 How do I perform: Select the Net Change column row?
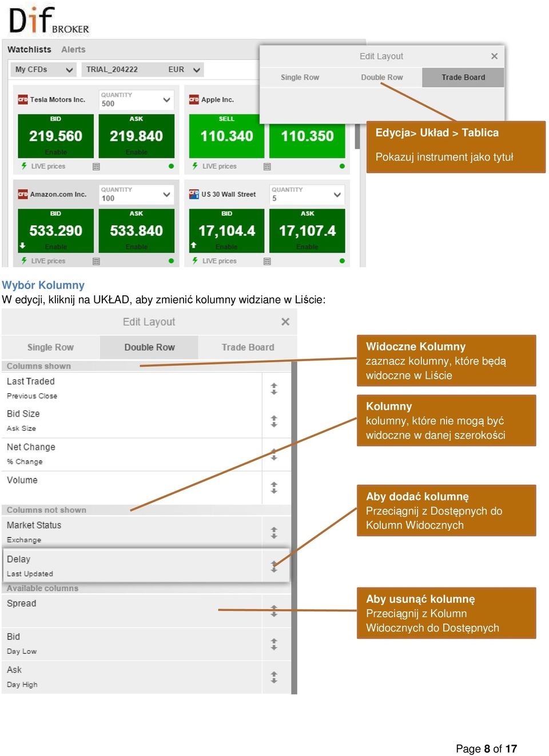point(146,454)
